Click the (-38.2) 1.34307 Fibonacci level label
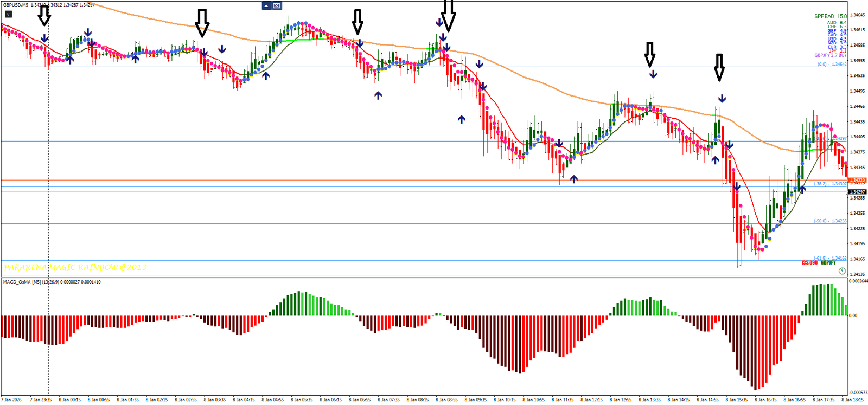Screen dimensions: 868x405 pyautogui.click(x=830, y=184)
